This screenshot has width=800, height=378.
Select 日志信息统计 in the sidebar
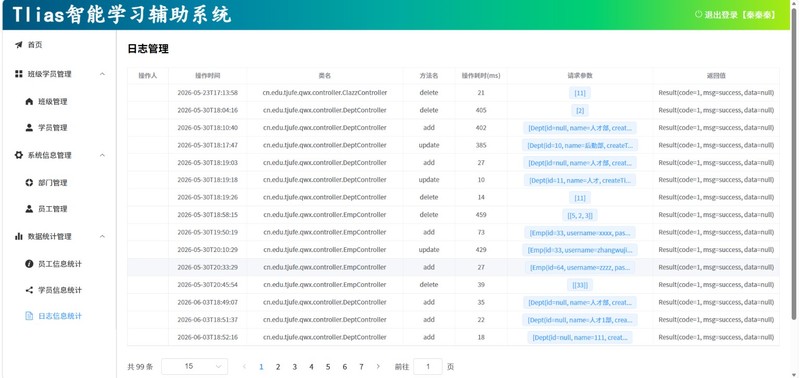pos(59,316)
